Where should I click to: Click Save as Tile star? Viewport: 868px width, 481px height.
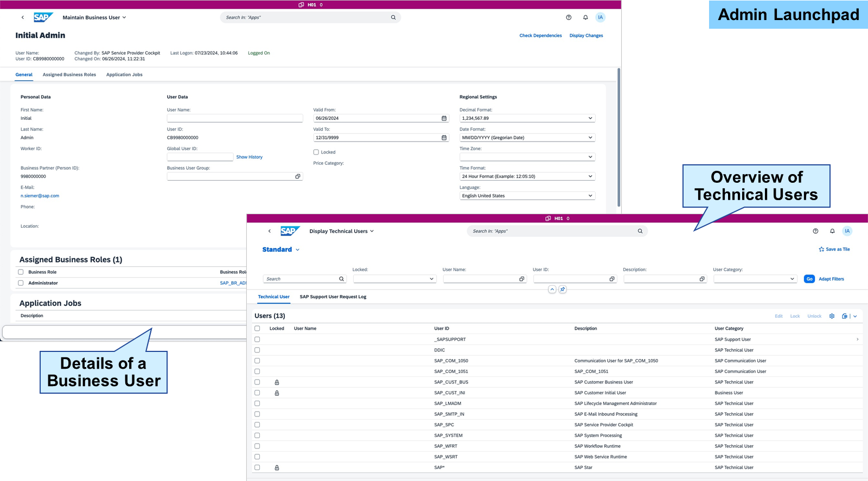pos(821,249)
